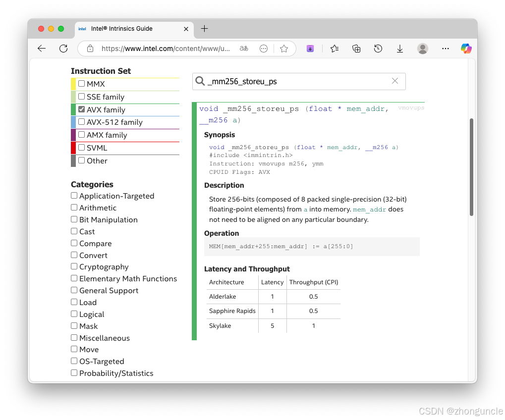Enable the SSE family checkbox
The width and height of the screenshot is (505, 420).
click(81, 97)
